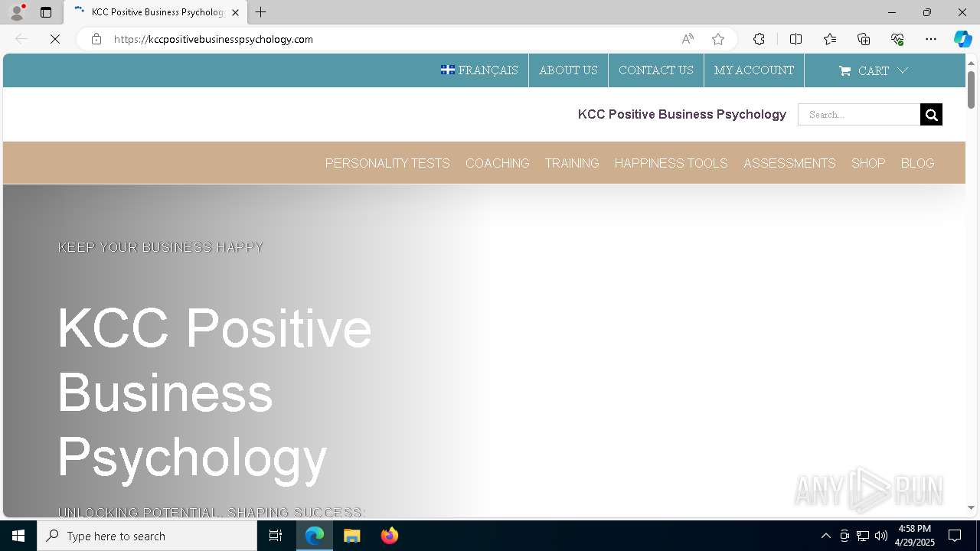The image size is (980, 551).
Task: Open the notifications center
Action: [x=955, y=536]
